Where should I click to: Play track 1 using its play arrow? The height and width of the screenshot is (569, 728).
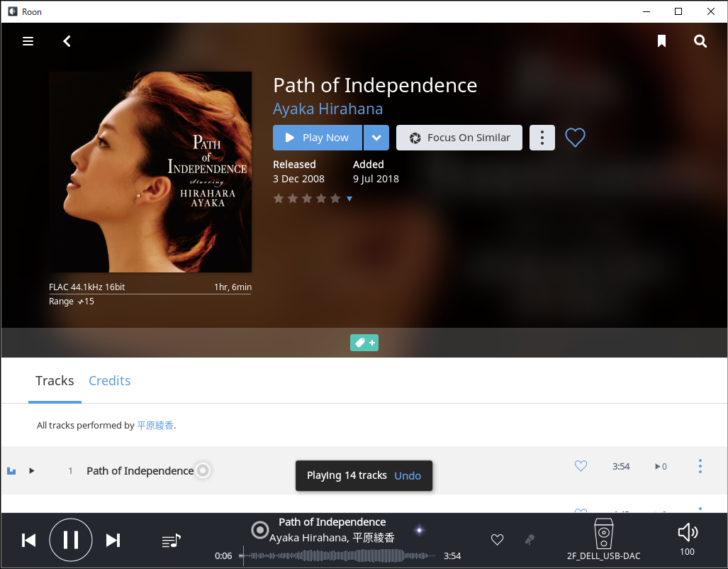[32, 470]
